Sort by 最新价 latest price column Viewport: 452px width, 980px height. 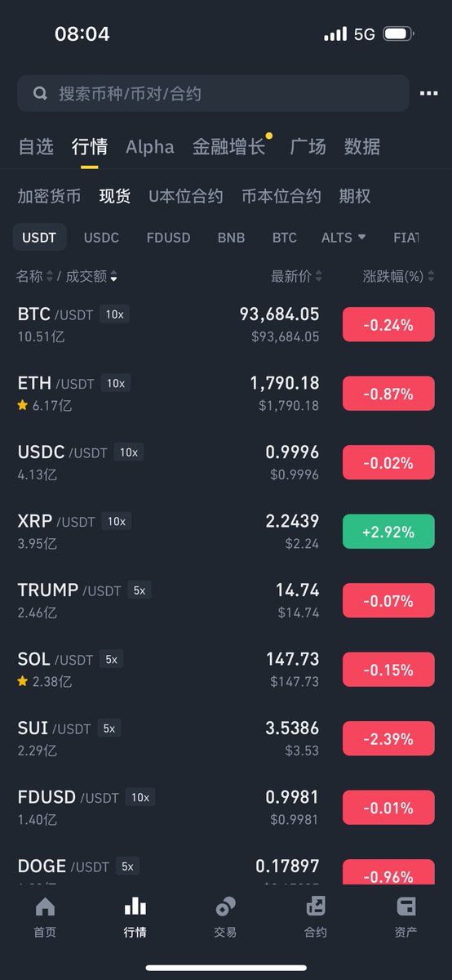pyautogui.click(x=296, y=277)
